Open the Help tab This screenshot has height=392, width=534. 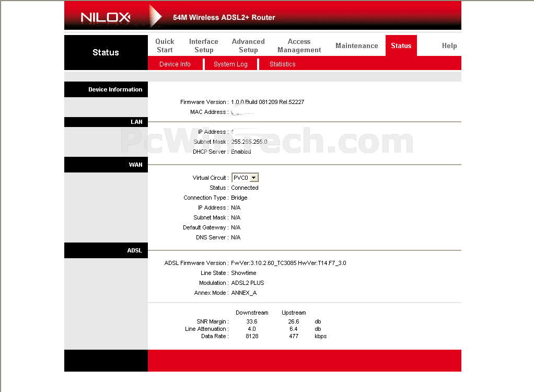(x=449, y=45)
